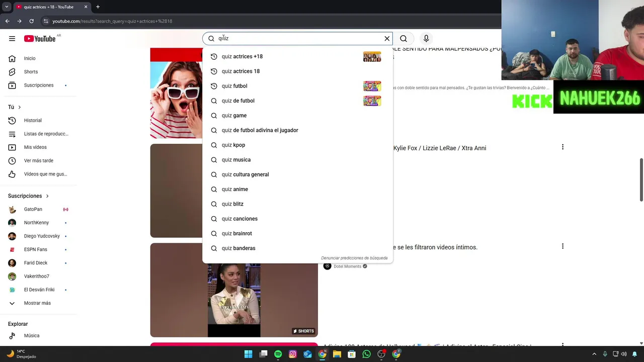
Task: Open a new browser tab
Action: [98, 7]
